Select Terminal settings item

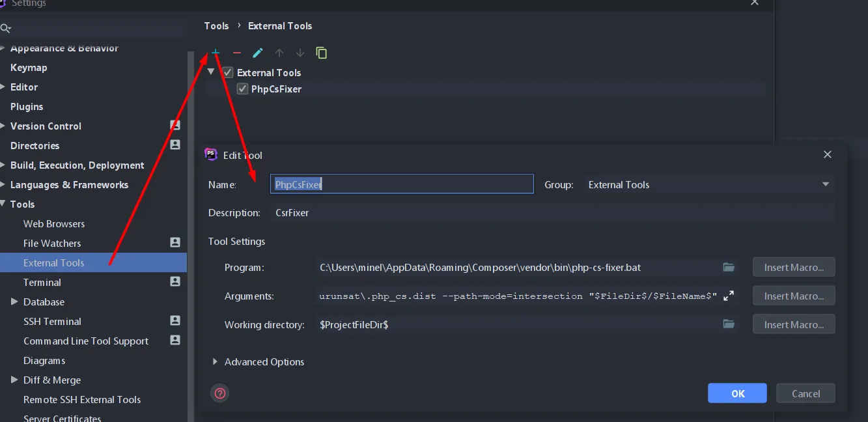click(x=42, y=282)
